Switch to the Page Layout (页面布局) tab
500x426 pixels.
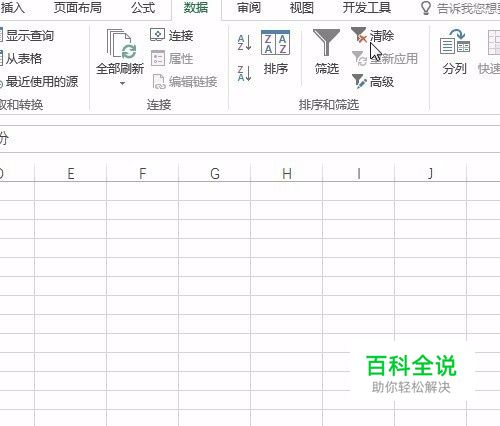click(77, 8)
